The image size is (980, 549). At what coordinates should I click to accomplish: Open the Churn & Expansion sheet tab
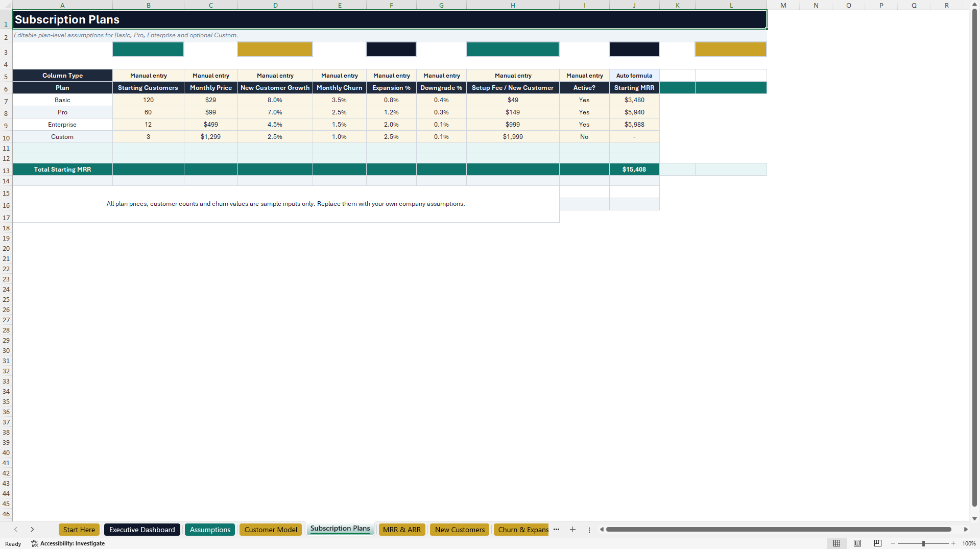521,530
